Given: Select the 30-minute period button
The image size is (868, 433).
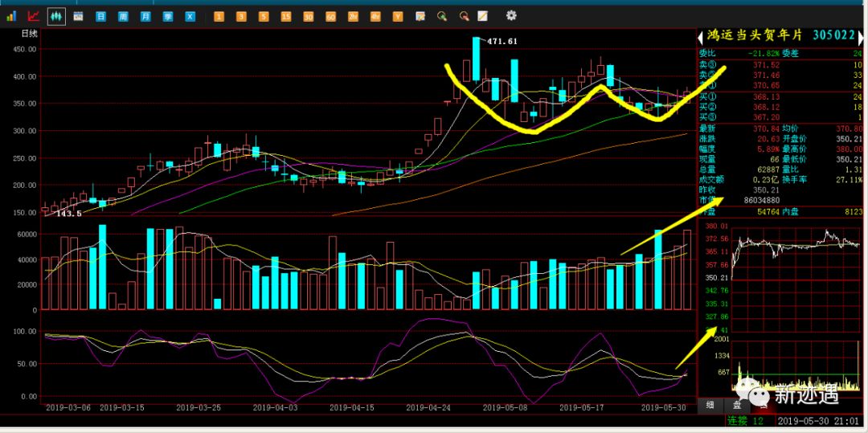Looking at the screenshot, I should click(309, 17).
